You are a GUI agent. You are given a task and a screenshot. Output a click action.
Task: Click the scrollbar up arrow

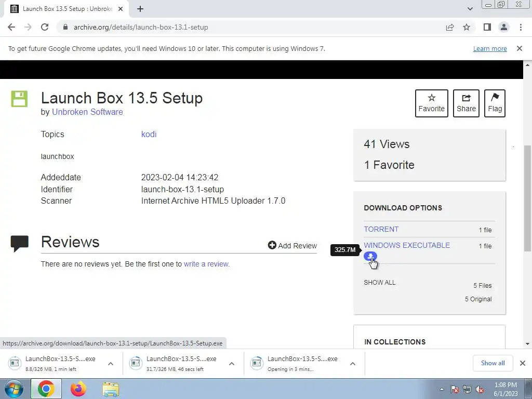point(527,65)
